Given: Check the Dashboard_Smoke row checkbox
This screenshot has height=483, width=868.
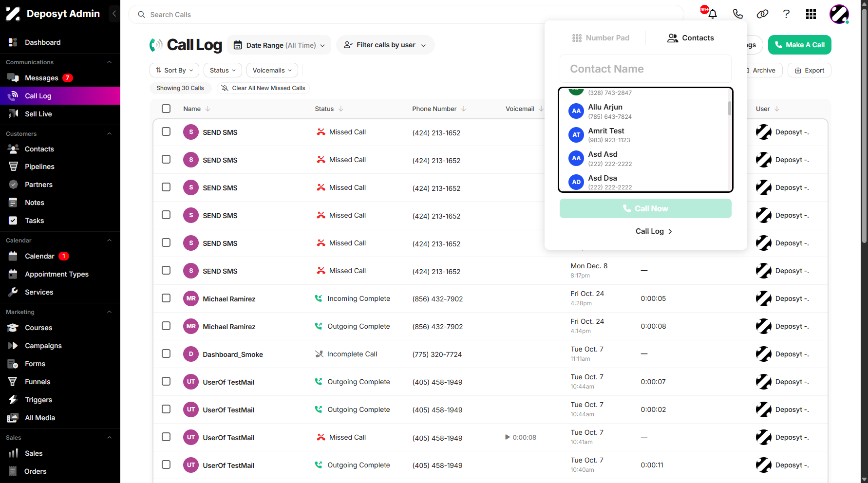Looking at the screenshot, I should tap(166, 353).
